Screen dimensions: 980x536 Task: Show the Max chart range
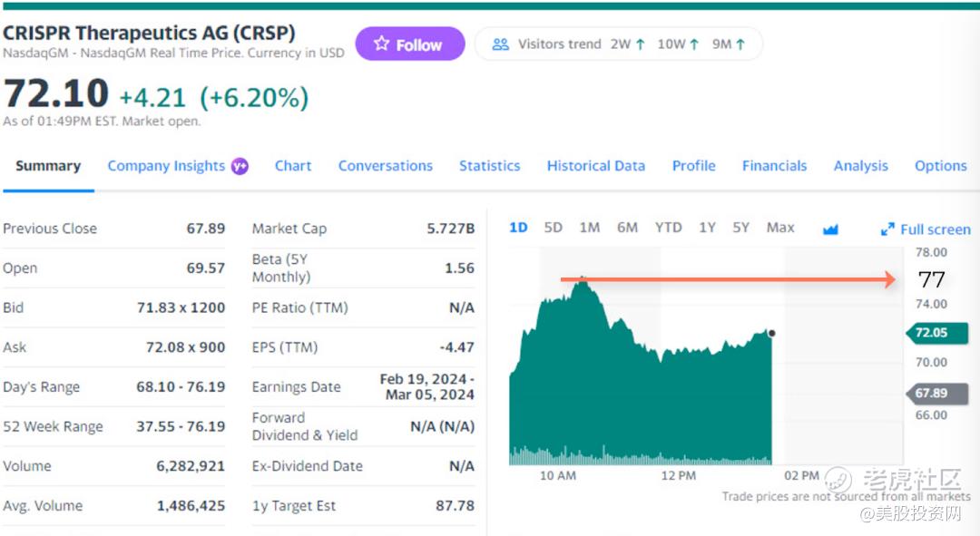click(780, 228)
